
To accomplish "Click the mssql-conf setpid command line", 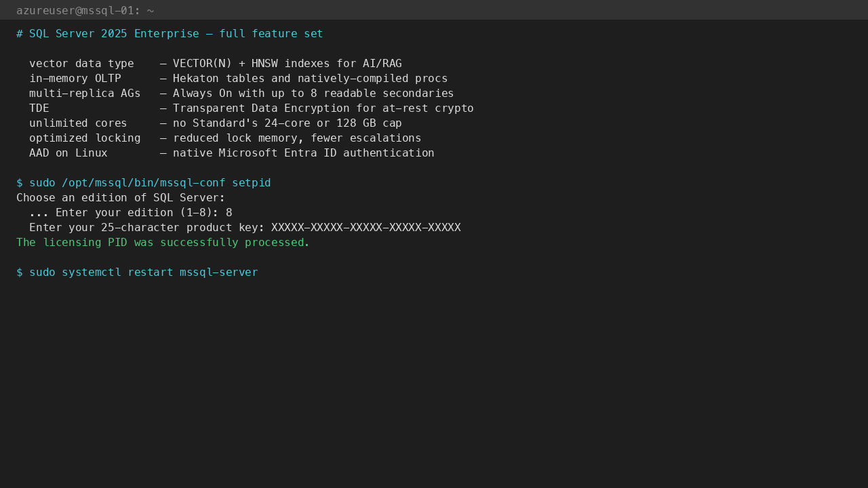I will click(x=144, y=183).
